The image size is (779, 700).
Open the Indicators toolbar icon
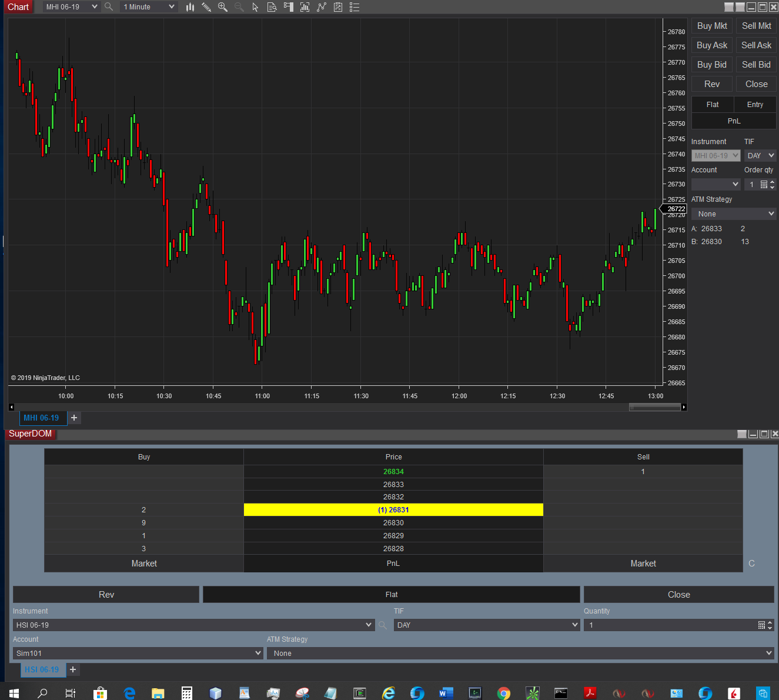coord(321,7)
